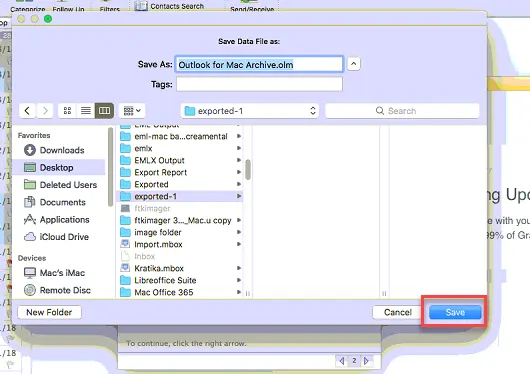Click the sidebar scrollbar
Screen dimensions: 530x374
pos(110,167)
